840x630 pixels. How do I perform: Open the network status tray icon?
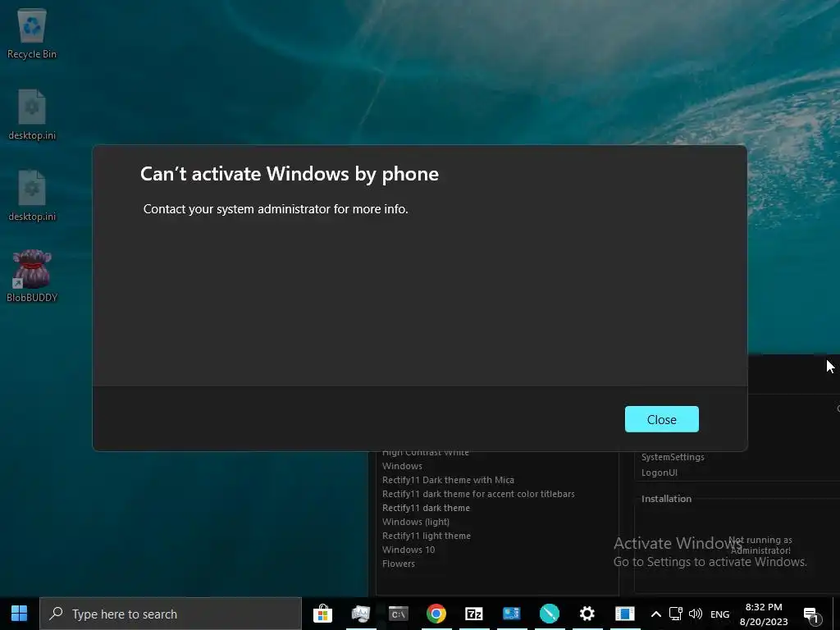[x=676, y=614]
